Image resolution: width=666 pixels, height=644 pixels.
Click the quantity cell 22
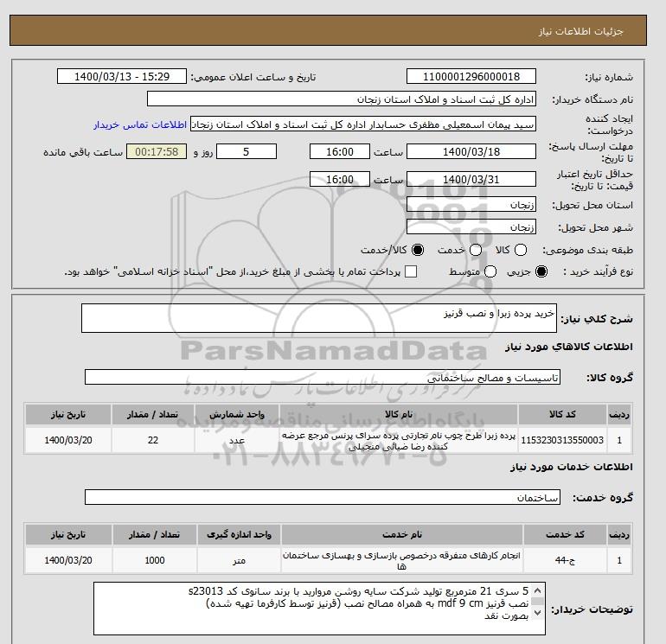153,440
